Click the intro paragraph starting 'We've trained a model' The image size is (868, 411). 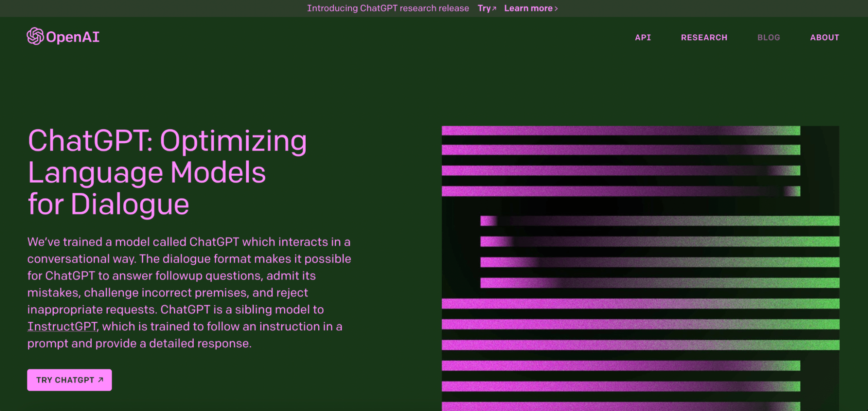click(x=189, y=293)
